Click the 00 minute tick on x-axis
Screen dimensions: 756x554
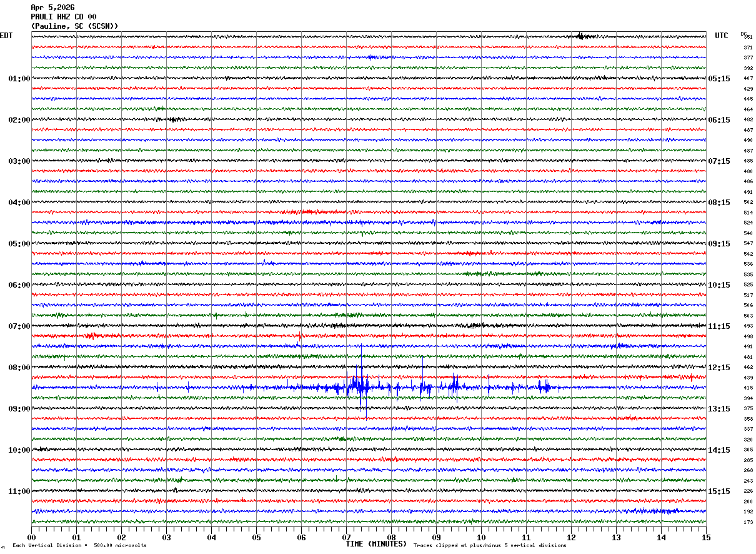[32, 537]
